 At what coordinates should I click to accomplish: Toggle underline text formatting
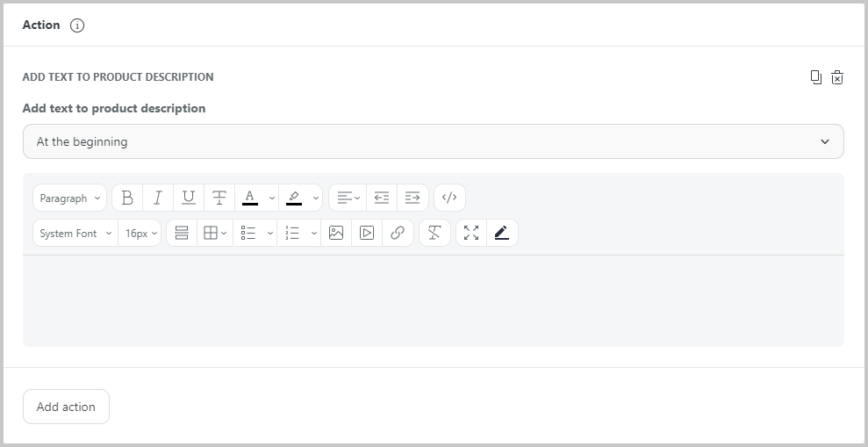pos(189,198)
